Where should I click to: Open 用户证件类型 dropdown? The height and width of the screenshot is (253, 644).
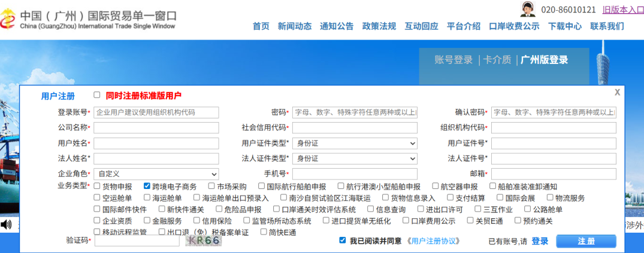tap(355, 144)
